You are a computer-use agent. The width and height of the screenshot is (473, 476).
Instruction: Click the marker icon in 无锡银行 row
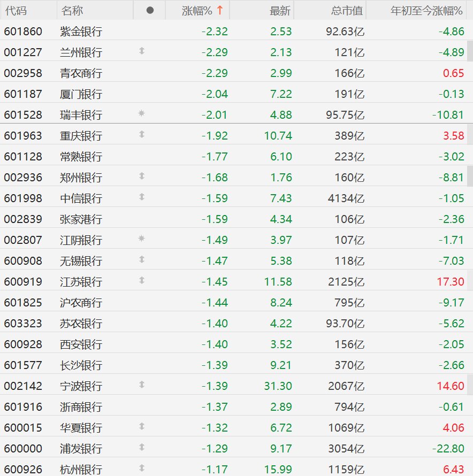click(x=142, y=259)
